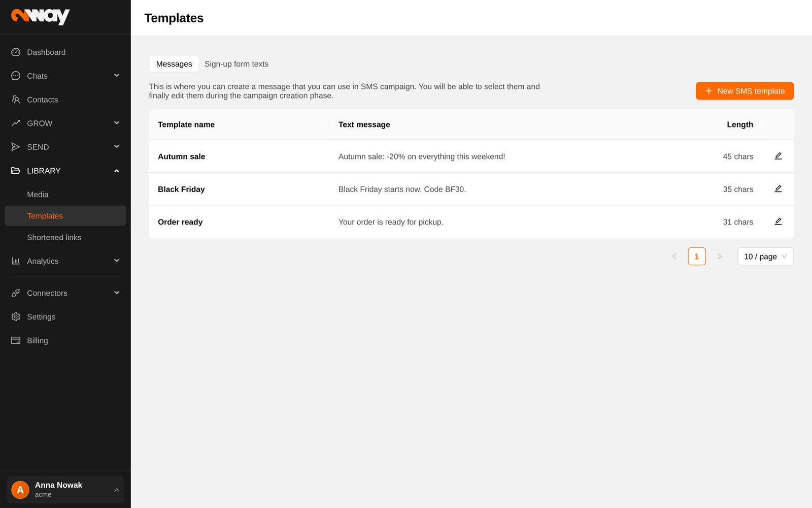812x508 pixels.
Task: Click the New SMS template button
Action: (x=745, y=91)
